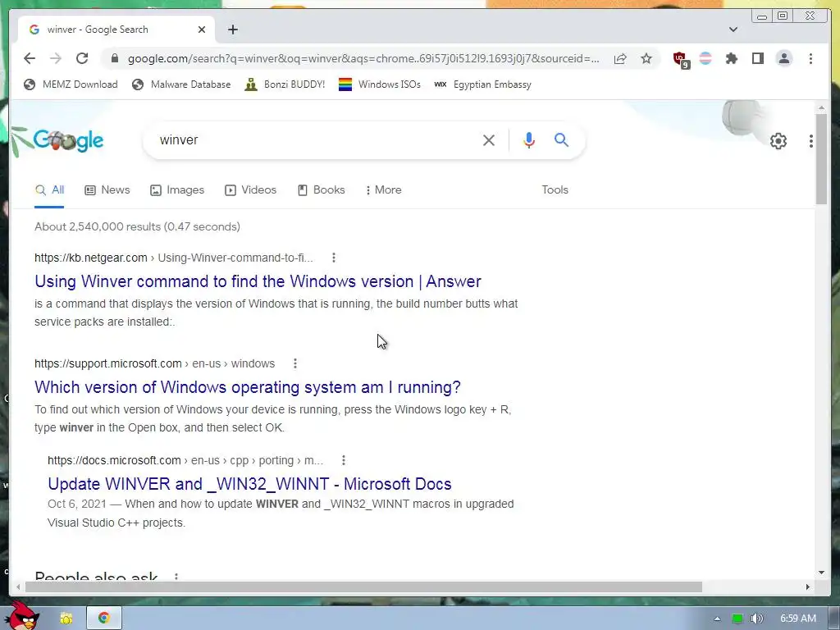Open the Angry Birds start button
Viewport: 840px width, 630px height.
click(x=22, y=615)
